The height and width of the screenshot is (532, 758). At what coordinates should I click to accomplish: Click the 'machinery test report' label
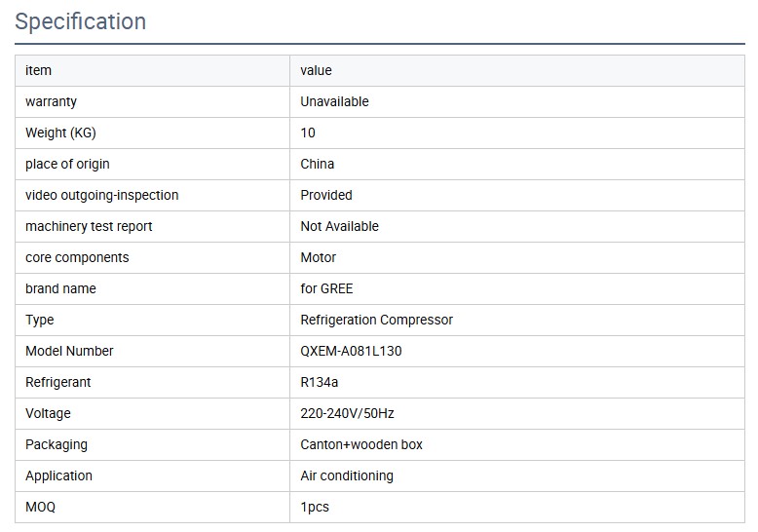[89, 226]
